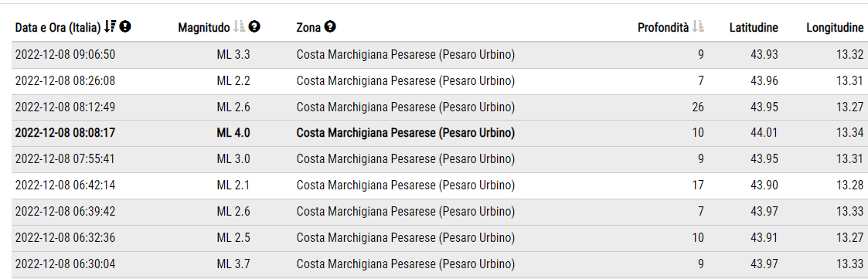Sort by date using Data e Ora sort icon
The image size is (868, 279).
111,26
